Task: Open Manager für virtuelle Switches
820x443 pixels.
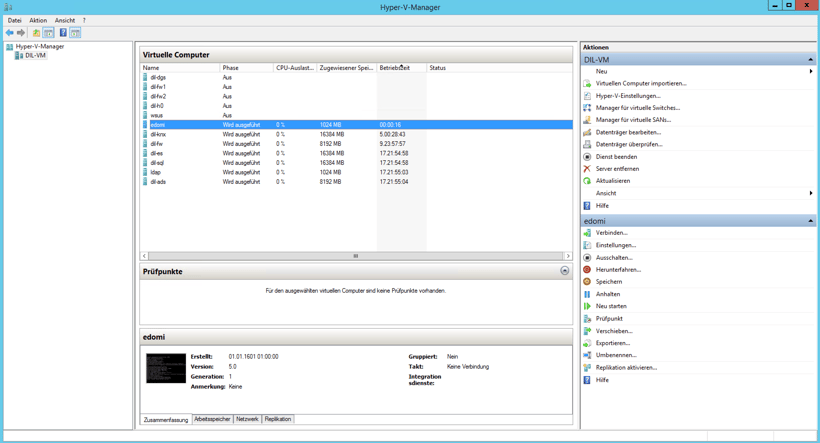Action: point(637,108)
